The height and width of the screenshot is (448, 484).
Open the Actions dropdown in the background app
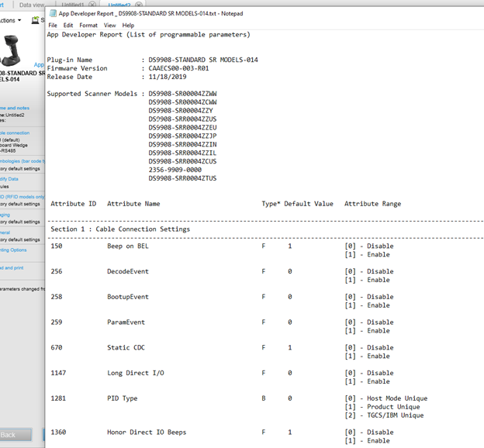click(11, 20)
